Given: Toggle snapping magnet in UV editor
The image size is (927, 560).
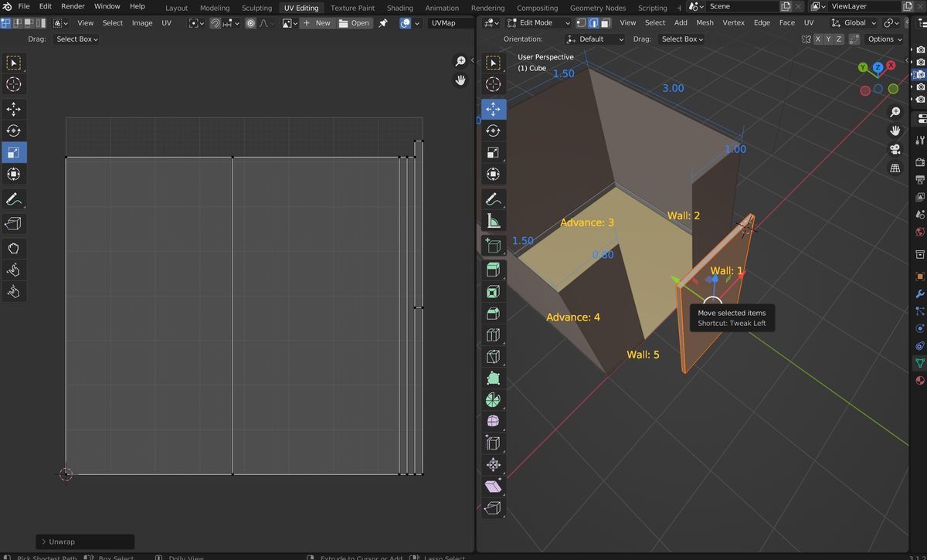Looking at the screenshot, I should coord(216,23).
